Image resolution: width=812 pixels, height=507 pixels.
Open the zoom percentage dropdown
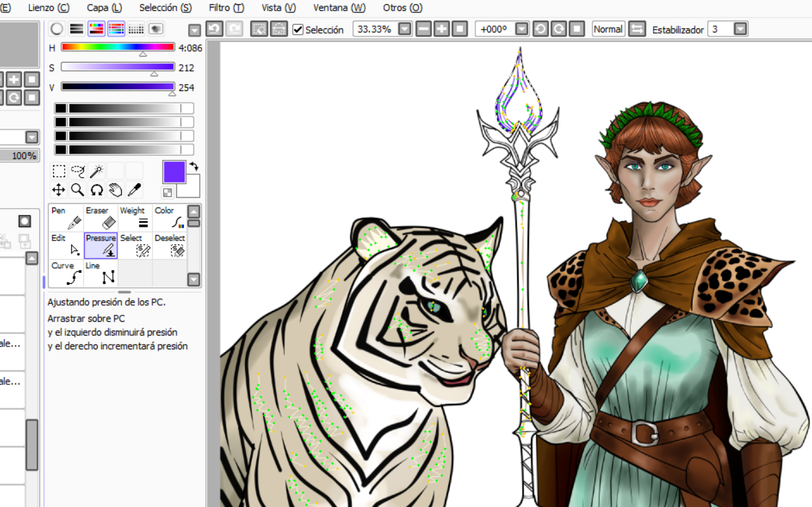pyautogui.click(x=405, y=29)
